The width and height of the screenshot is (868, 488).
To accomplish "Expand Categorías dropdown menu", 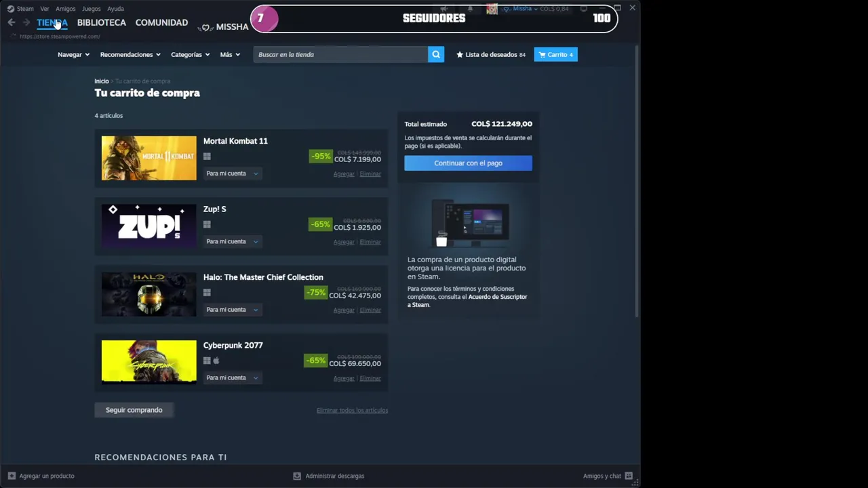I will [x=191, y=54].
